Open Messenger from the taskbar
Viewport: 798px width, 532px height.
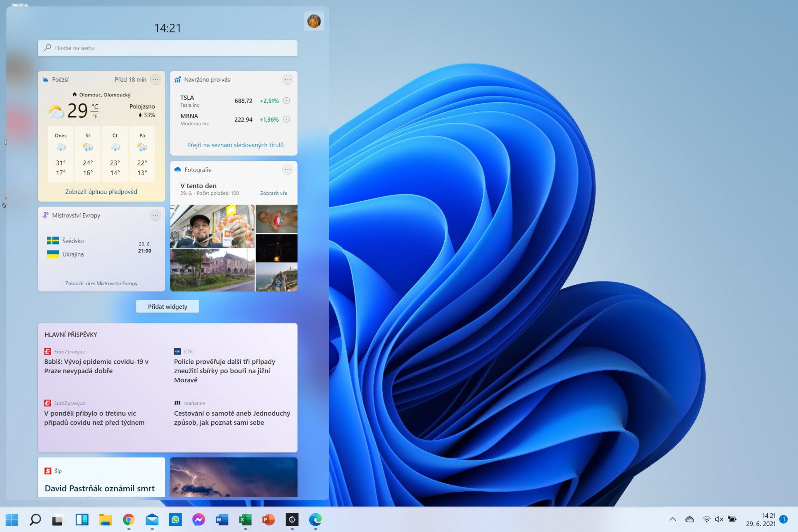pyautogui.click(x=199, y=520)
